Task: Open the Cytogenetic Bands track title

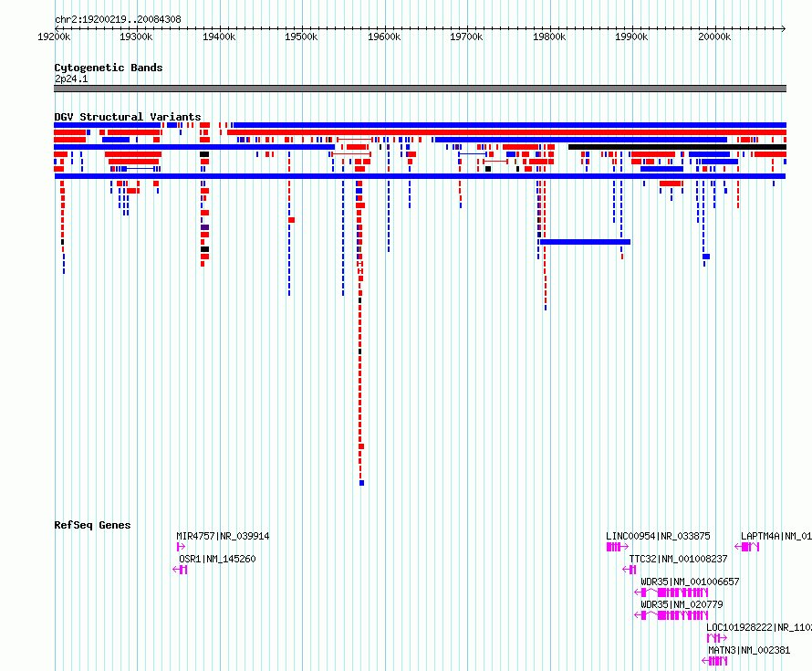Action: point(109,68)
